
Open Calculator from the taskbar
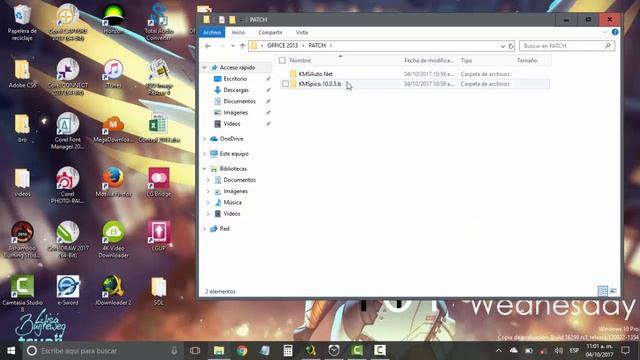[x=288, y=351]
